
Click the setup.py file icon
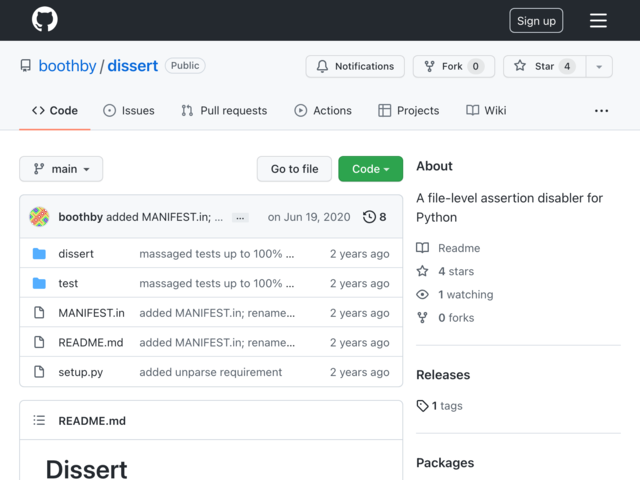pyautogui.click(x=39, y=372)
